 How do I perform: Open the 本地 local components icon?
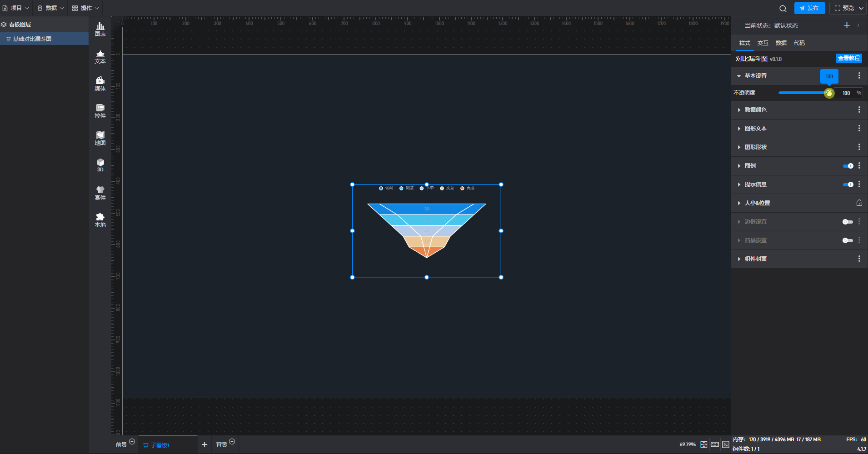100,220
